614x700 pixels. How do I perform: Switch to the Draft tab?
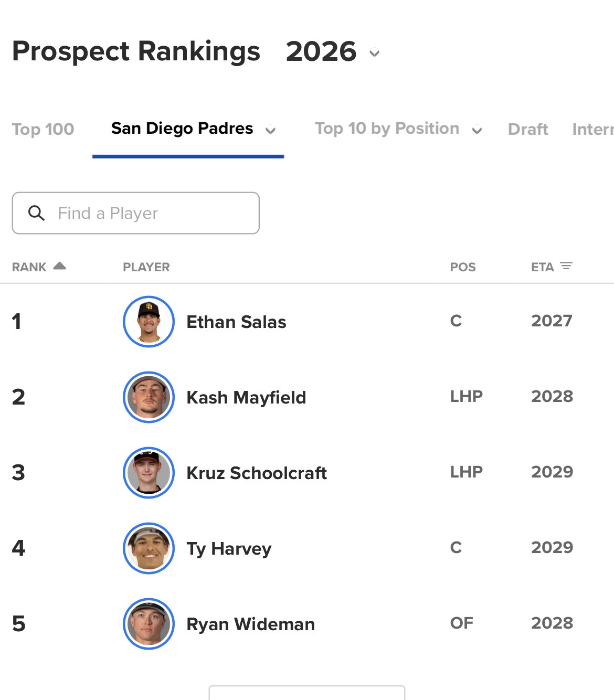coord(528,129)
